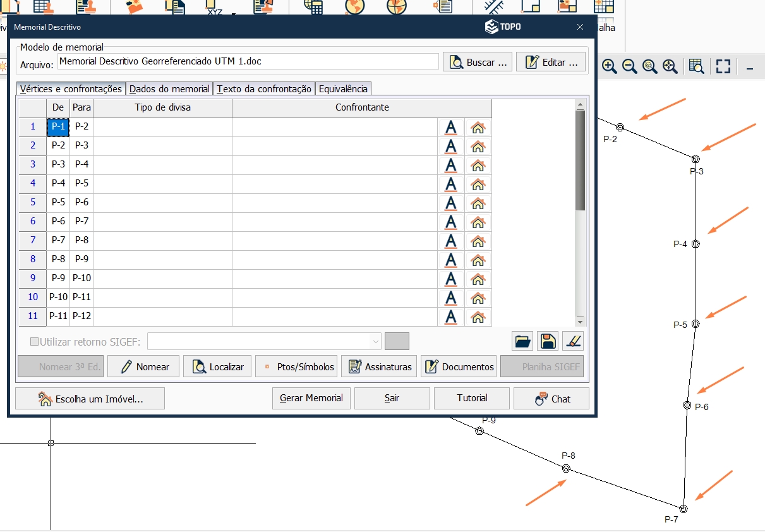Viewport: 765px width, 532px height.
Task: Save confrontation data using diskette icon
Action: pyautogui.click(x=547, y=341)
